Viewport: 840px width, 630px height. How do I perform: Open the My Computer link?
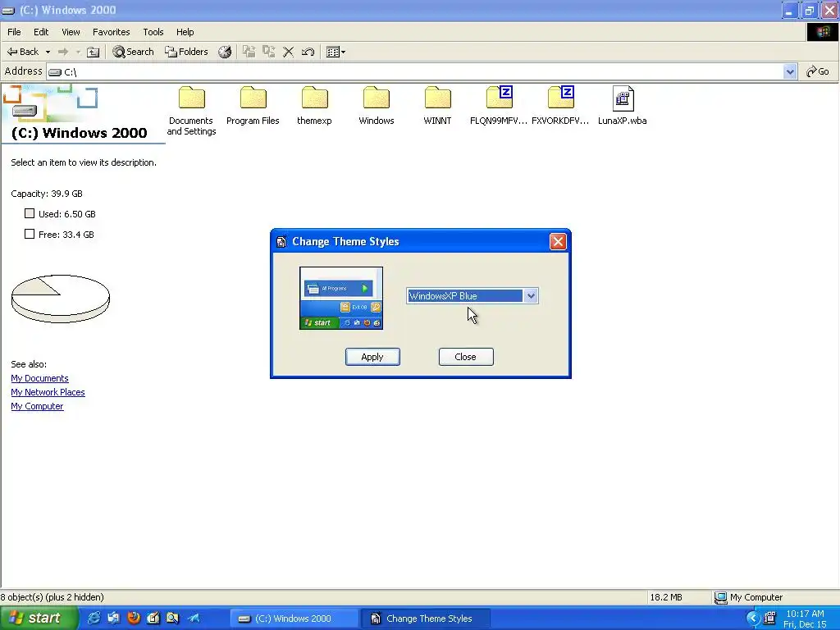37,406
